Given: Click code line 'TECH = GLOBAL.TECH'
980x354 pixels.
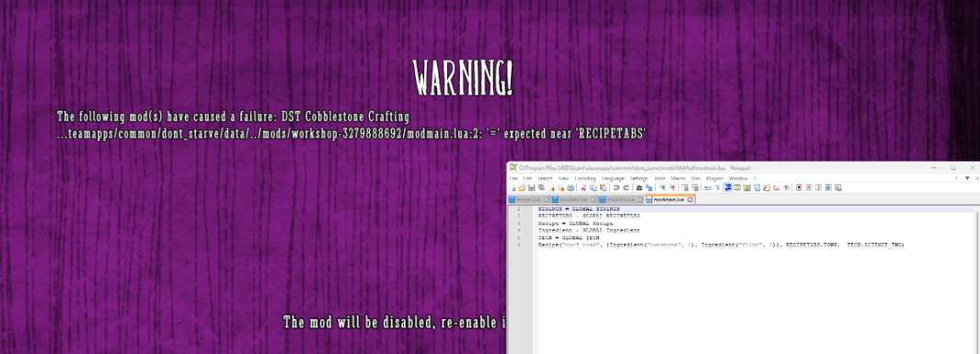Looking at the screenshot, I should [569, 238].
